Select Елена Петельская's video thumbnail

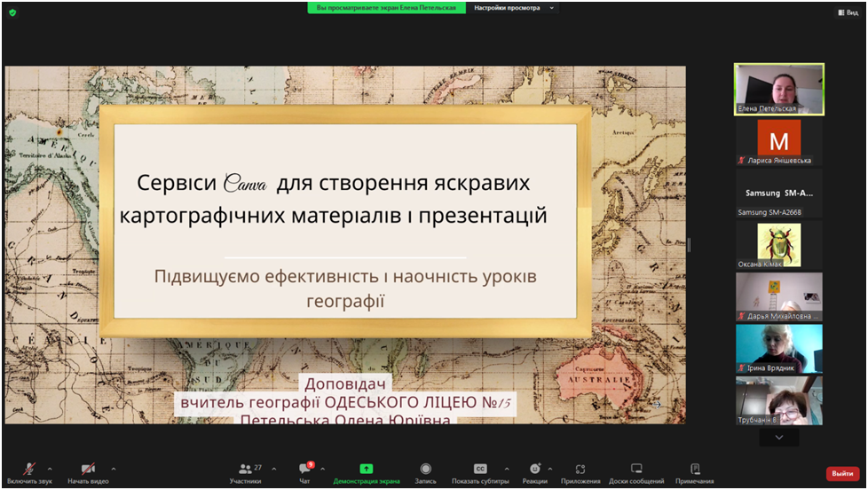[778, 89]
